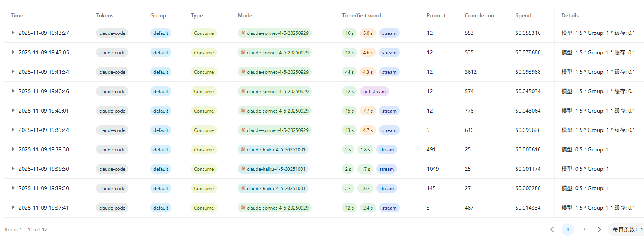Go to previous page arrow

(552, 229)
